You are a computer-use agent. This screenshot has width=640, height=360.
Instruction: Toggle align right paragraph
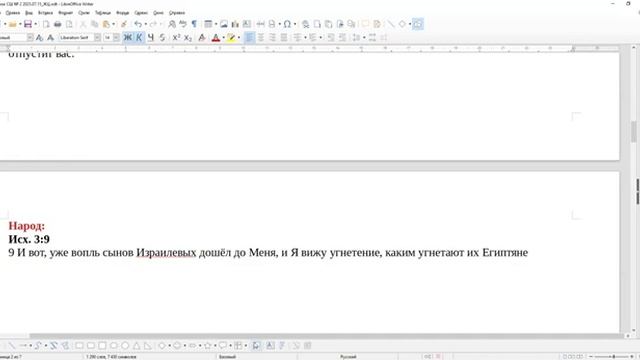(272, 38)
